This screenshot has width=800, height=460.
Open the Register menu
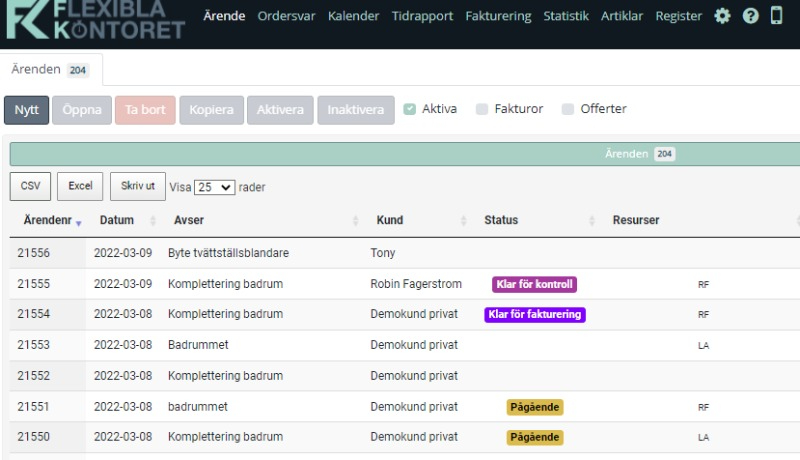pyautogui.click(x=679, y=16)
